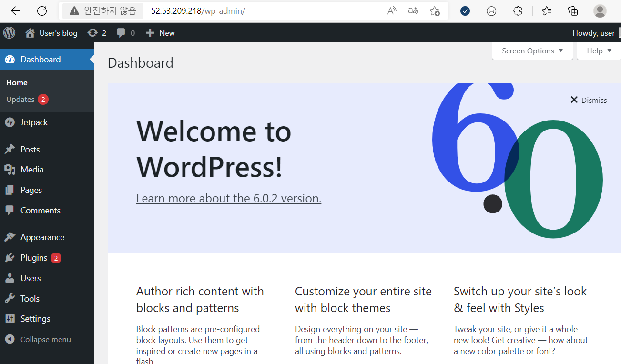Click the comments bubble icon in the admin bar
This screenshot has width=621, height=364.
pos(122,33)
